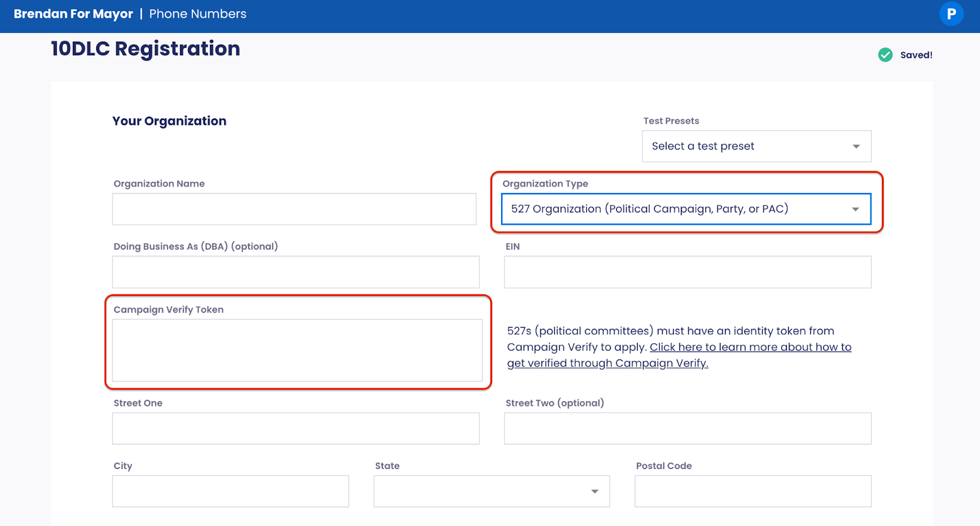The image size is (980, 526).
Task: Click the Campaign Verify Token text area
Action: click(297, 350)
